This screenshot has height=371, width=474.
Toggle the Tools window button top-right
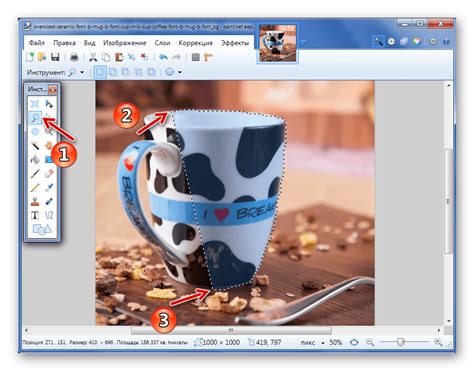pos(378,41)
